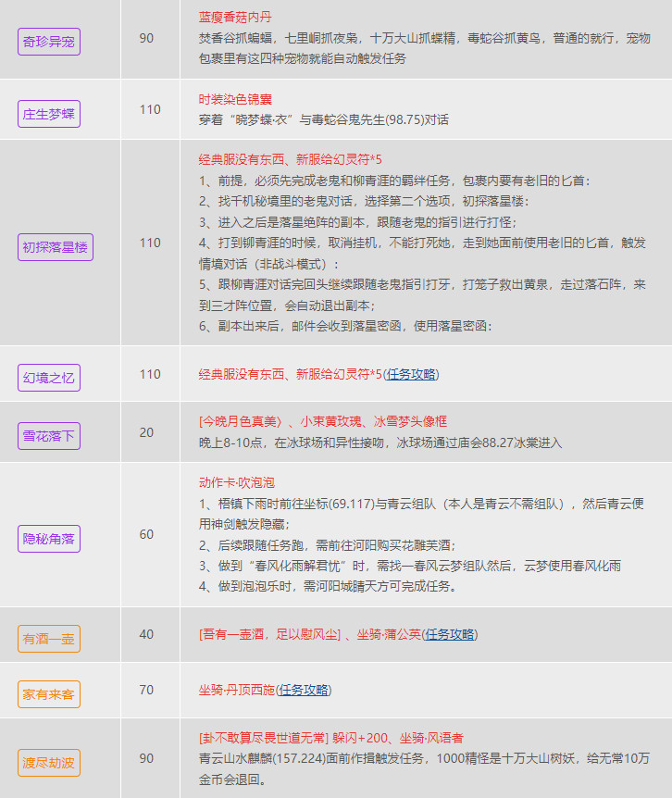Click the 庄生梦蝶 quest tag
672x798 pixels.
click(x=49, y=114)
